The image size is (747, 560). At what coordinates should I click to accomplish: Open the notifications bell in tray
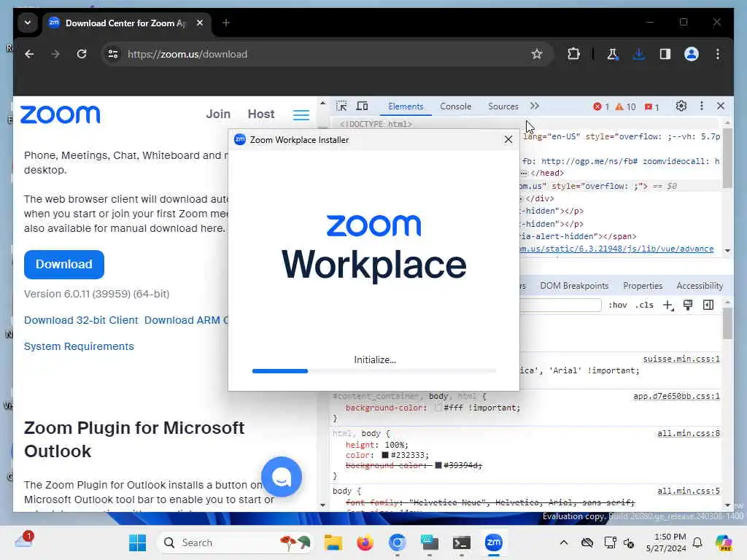697,542
